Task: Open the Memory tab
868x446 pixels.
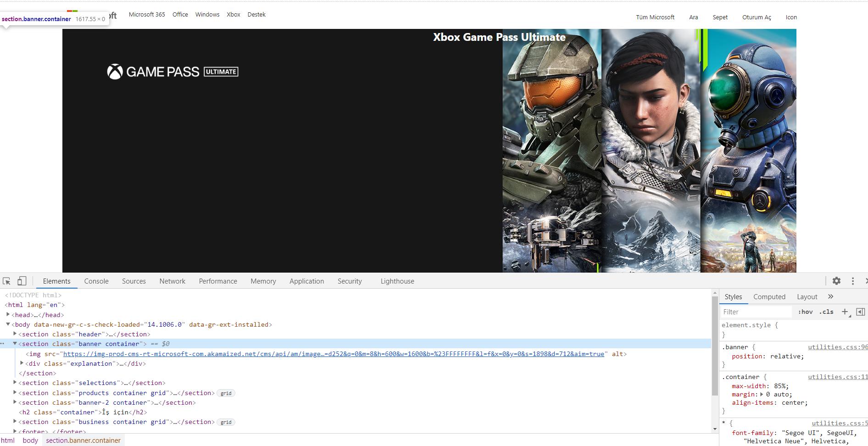Action: (x=263, y=281)
